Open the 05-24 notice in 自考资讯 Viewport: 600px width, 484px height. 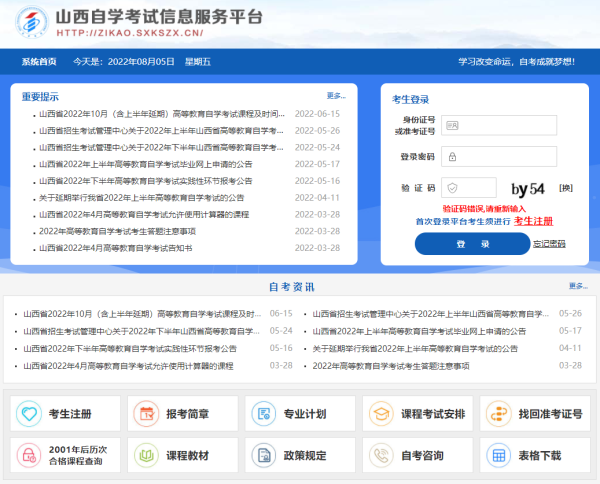(x=142, y=331)
